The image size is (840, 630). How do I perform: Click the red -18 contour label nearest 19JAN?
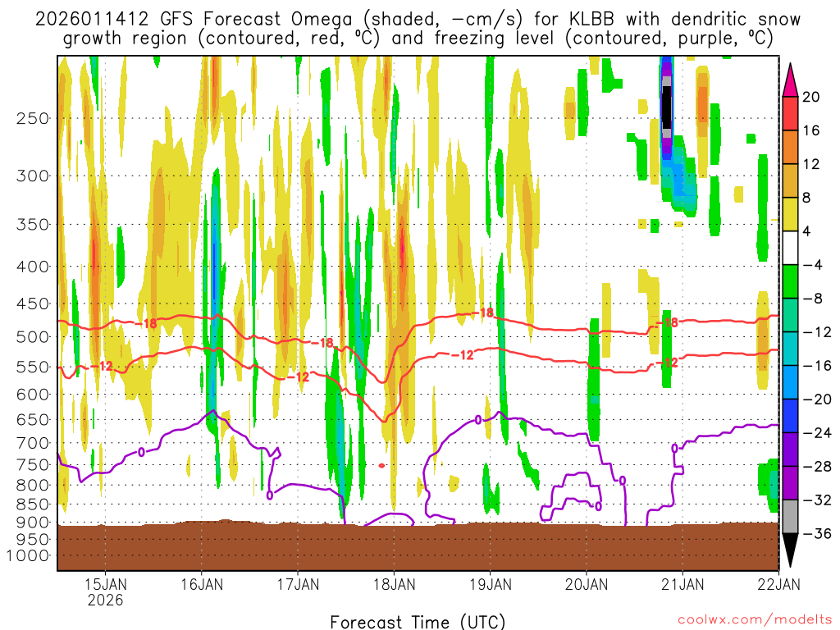(485, 313)
